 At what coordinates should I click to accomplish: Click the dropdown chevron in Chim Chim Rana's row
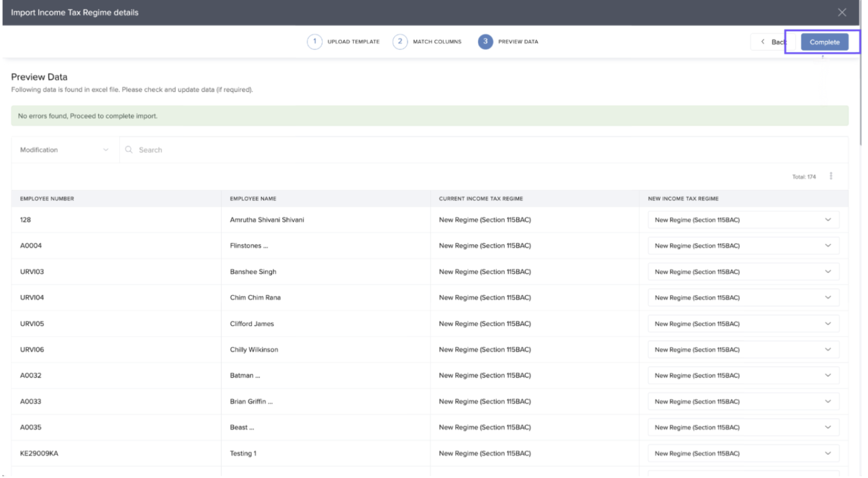pos(827,297)
